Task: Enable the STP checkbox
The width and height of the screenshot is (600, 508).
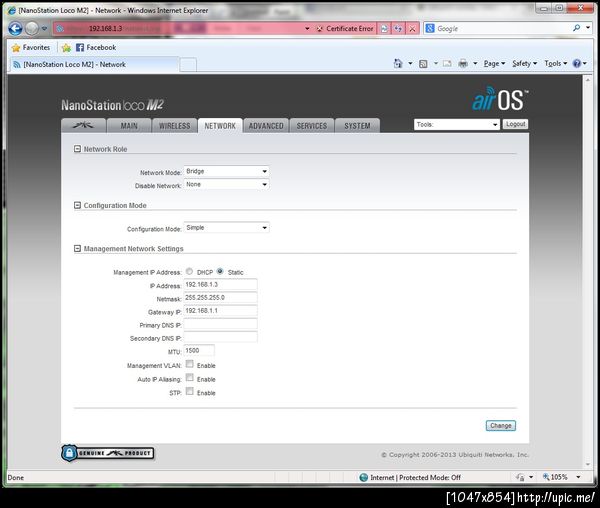Action: (189, 391)
